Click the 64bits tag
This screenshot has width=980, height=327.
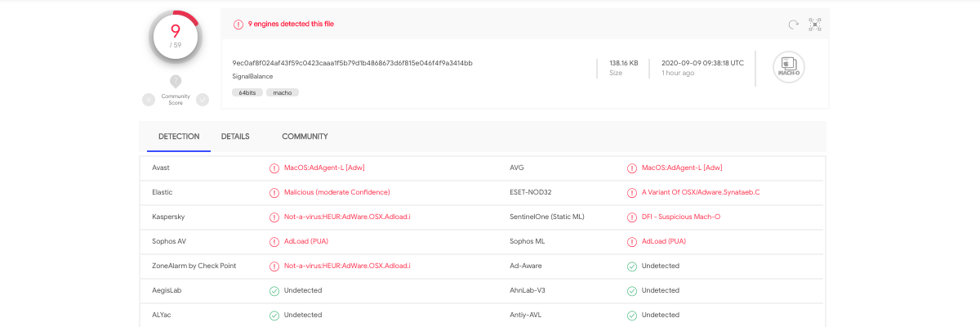pyautogui.click(x=247, y=92)
